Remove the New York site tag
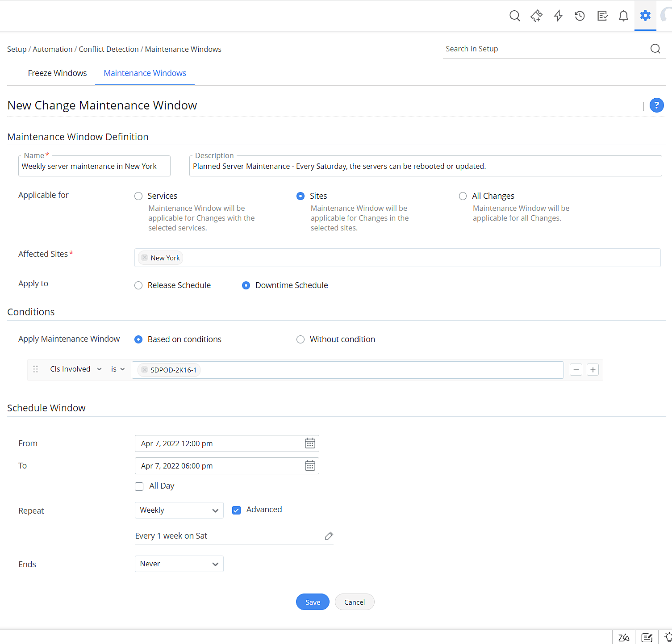The image size is (672, 644). 144,258
